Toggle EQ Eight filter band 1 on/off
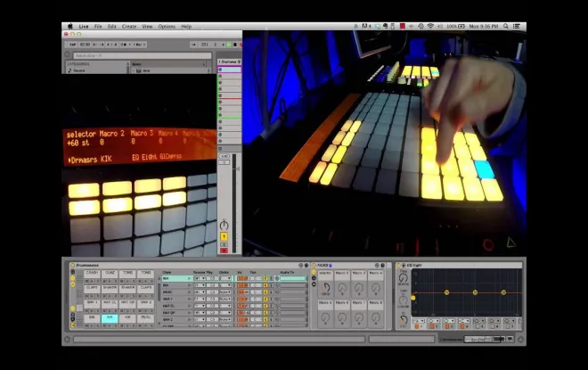Image resolution: width=588 pixels, height=370 pixels. click(416, 327)
